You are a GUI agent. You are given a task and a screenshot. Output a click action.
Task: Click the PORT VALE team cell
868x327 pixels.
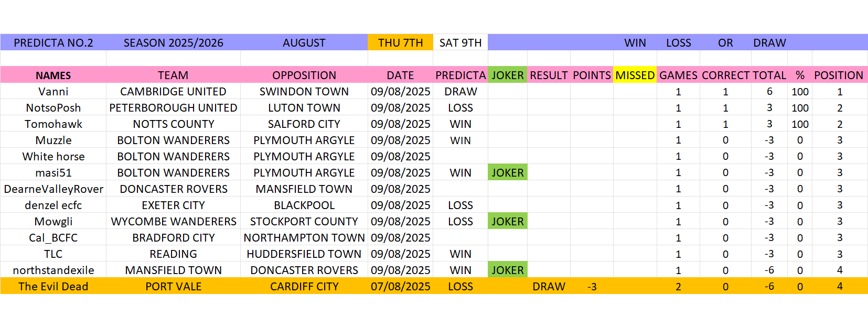173,286
